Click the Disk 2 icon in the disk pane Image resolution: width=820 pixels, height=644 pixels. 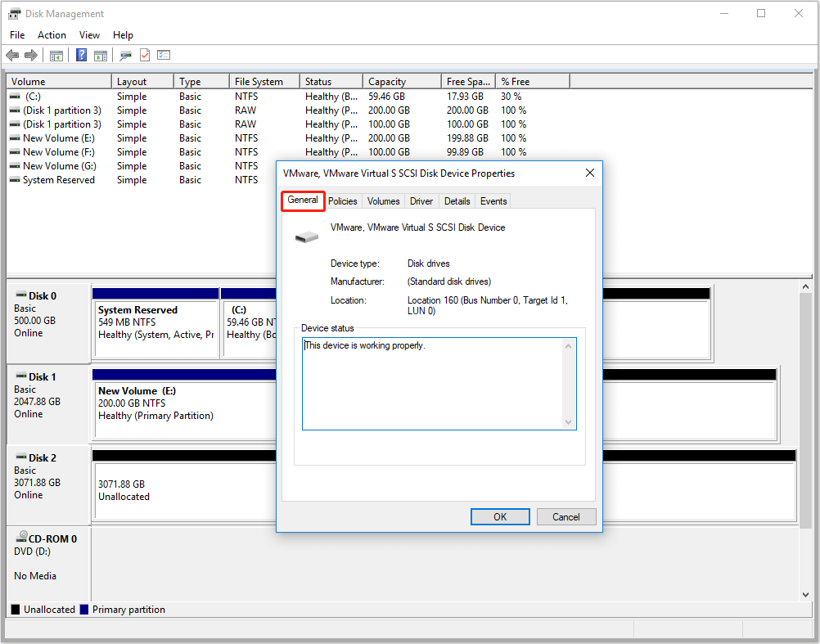(21, 457)
